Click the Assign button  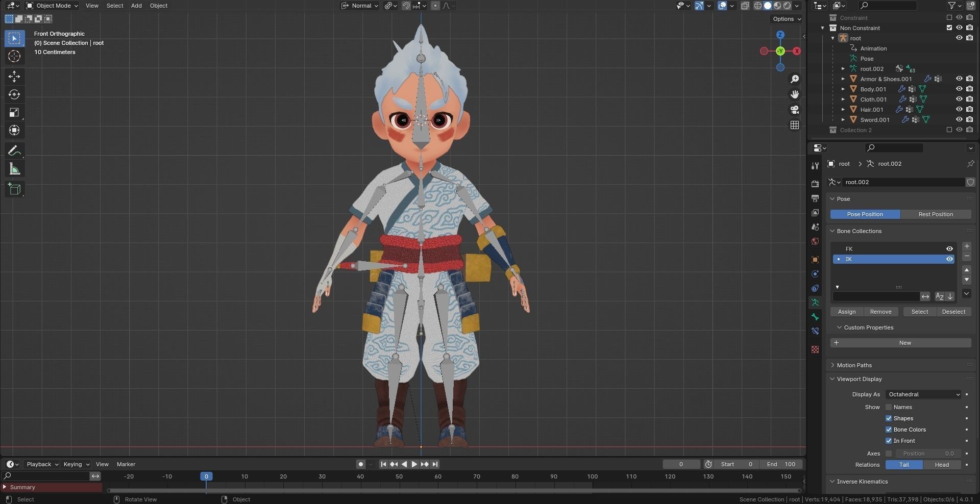846,312
